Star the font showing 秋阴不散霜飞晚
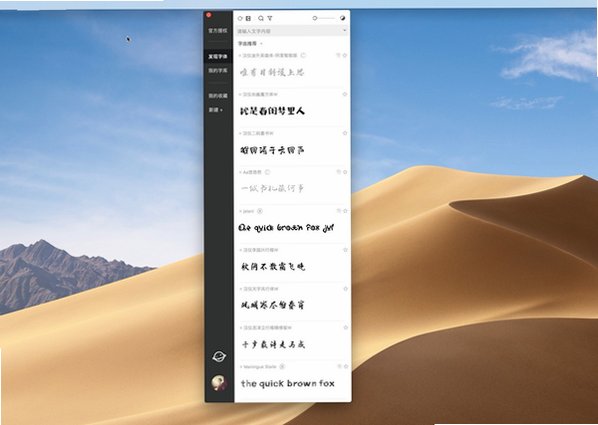598x425 pixels. [x=345, y=250]
